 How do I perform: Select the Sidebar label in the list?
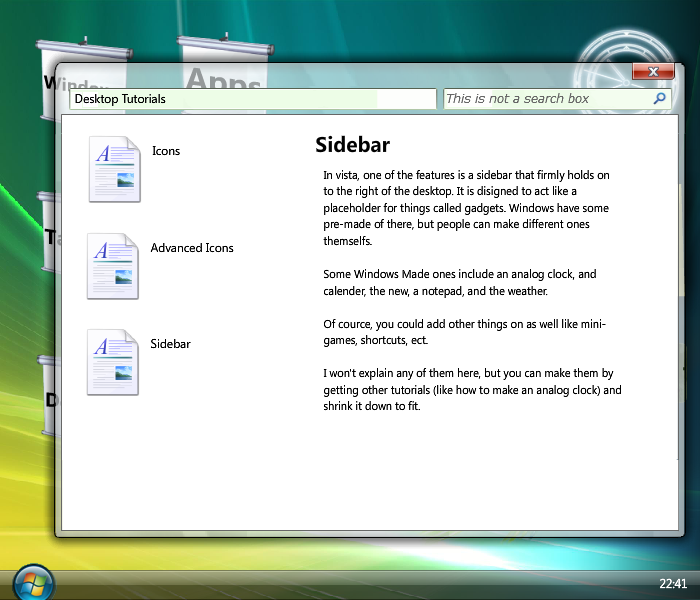coord(171,344)
